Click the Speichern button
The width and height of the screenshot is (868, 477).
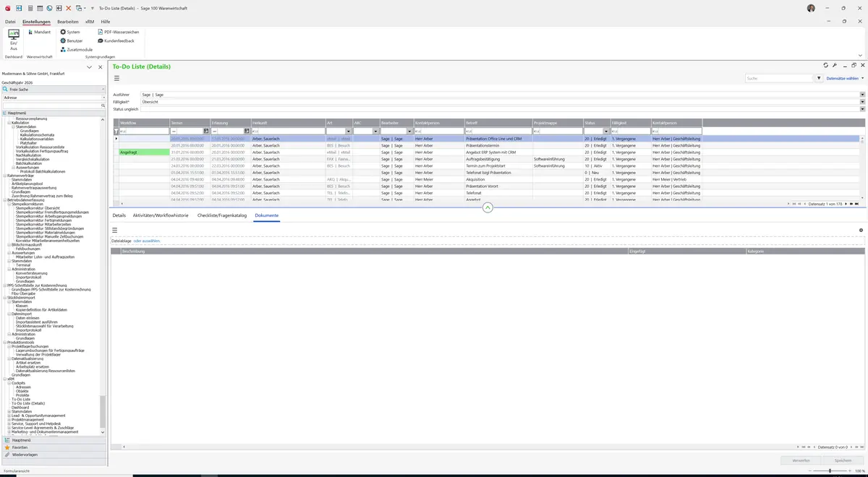click(843, 460)
